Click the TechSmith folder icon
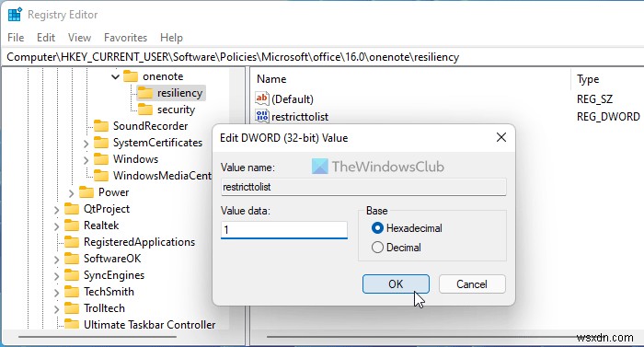The height and width of the screenshot is (347, 644). click(72, 292)
